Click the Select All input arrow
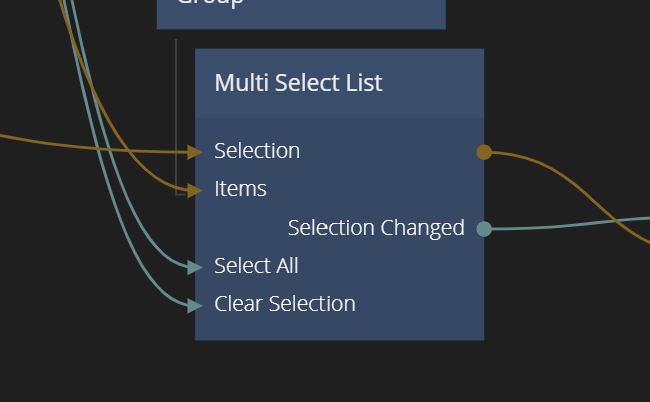The height and width of the screenshot is (402, 650). tap(195, 267)
